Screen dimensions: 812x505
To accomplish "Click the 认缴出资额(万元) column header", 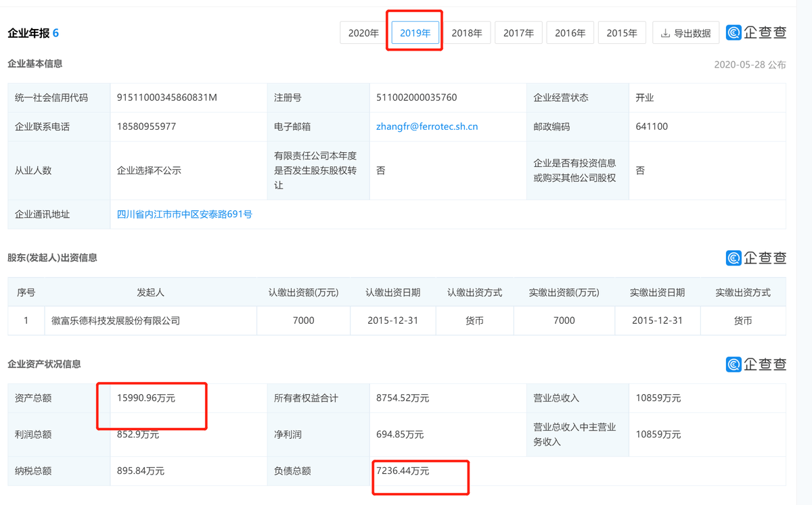I will click(x=304, y=293).
